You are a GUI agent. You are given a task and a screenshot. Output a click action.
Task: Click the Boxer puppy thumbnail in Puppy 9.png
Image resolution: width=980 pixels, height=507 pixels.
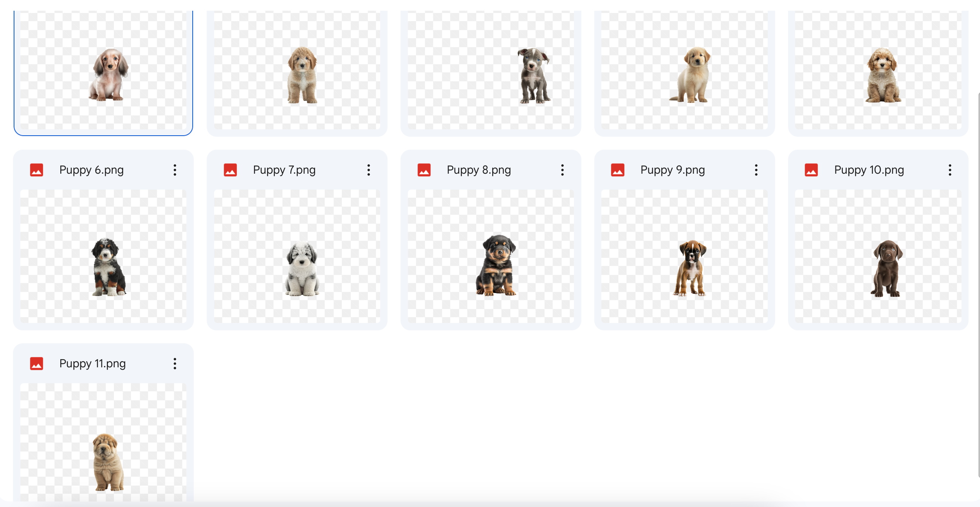point(685,256)
